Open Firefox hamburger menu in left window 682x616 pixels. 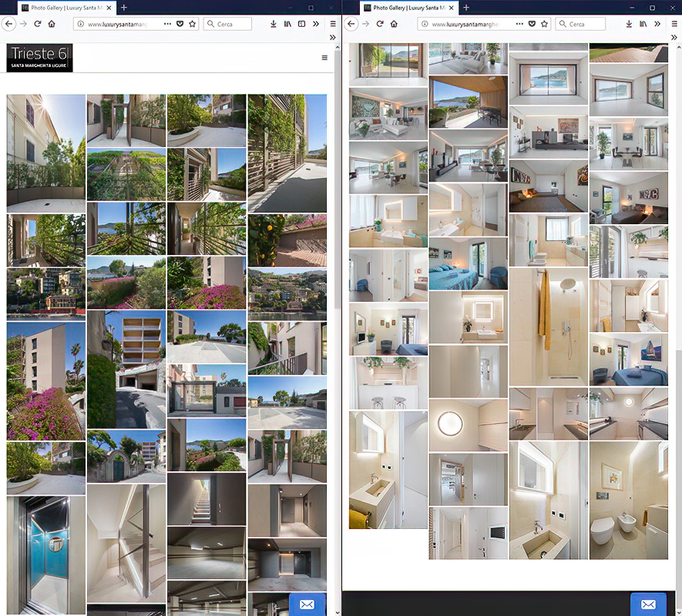tap(333, 24)
